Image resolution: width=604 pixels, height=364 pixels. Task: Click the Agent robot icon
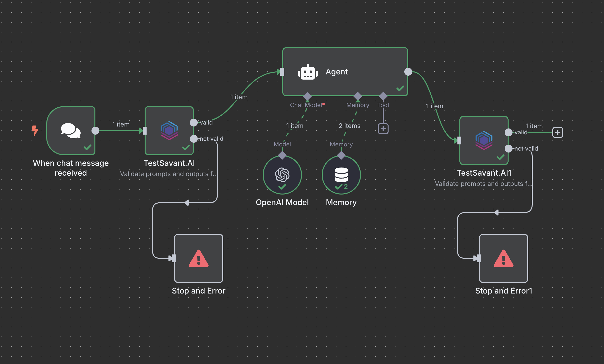tap(308, 72)
